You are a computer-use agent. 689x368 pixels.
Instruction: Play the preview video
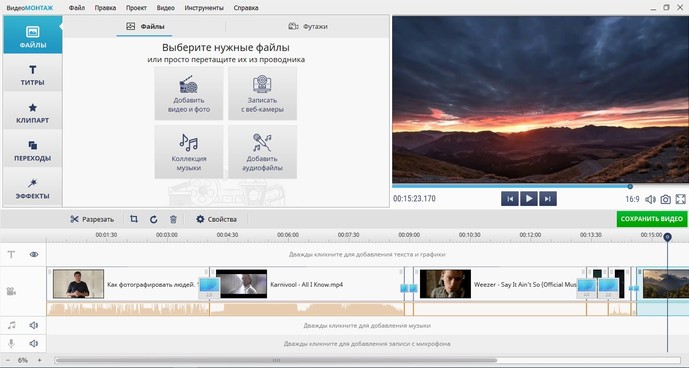pyautogui.click(x=529, y=199)
